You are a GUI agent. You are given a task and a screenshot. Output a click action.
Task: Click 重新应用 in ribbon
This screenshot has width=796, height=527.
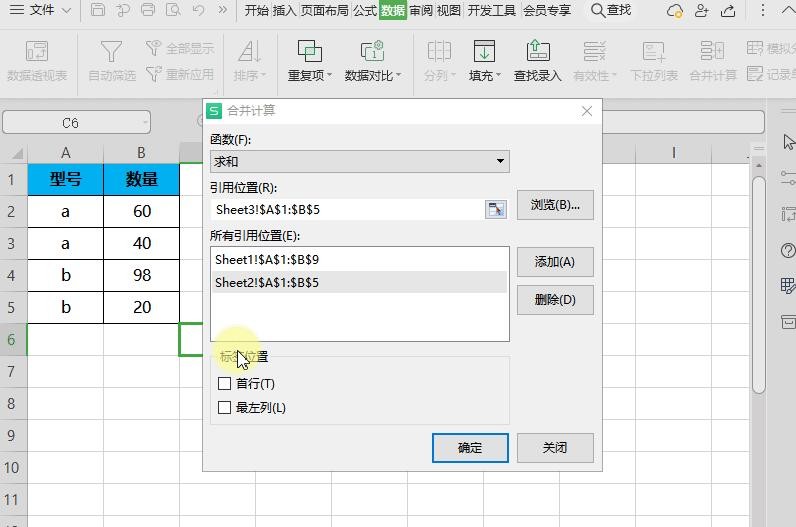[x=180, y=74]
